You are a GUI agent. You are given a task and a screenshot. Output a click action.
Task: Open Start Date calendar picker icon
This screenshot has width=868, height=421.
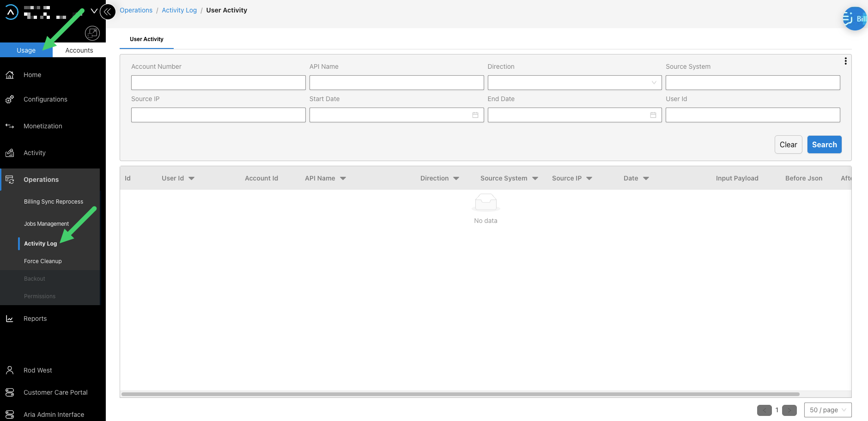point(475,115)
